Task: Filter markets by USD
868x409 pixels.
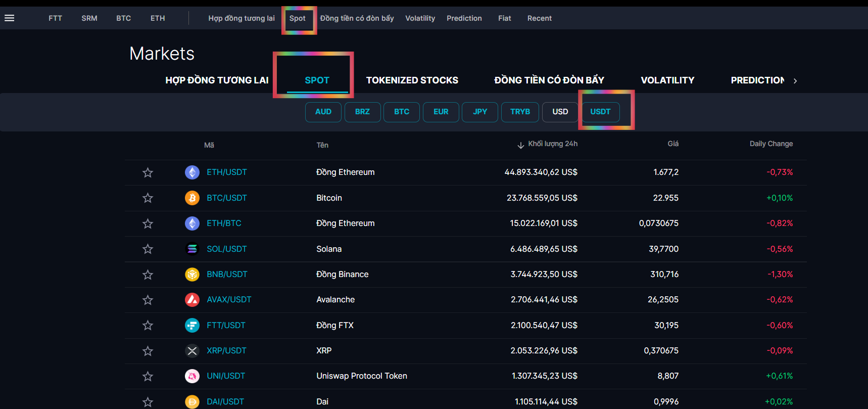Action: [560, 112]
